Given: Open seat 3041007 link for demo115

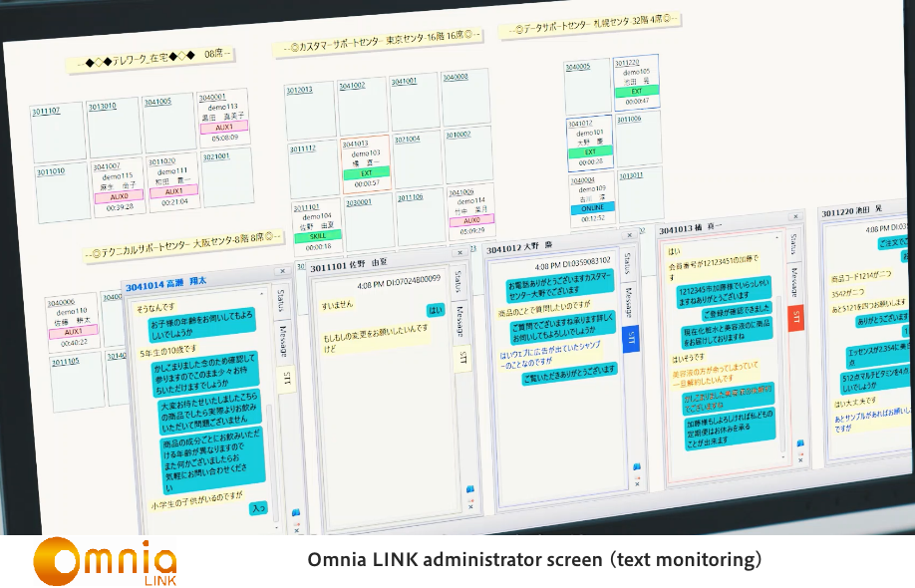Looking at the screenshot, I should point(107,166).
